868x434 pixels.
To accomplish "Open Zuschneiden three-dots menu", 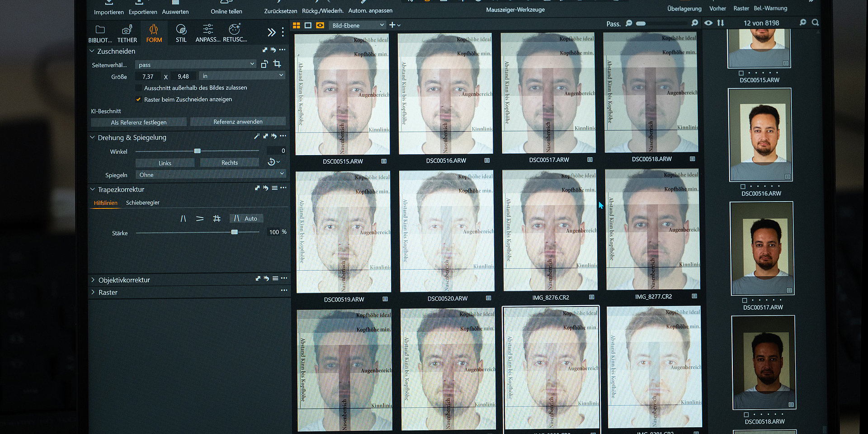I will pos(282,50).
